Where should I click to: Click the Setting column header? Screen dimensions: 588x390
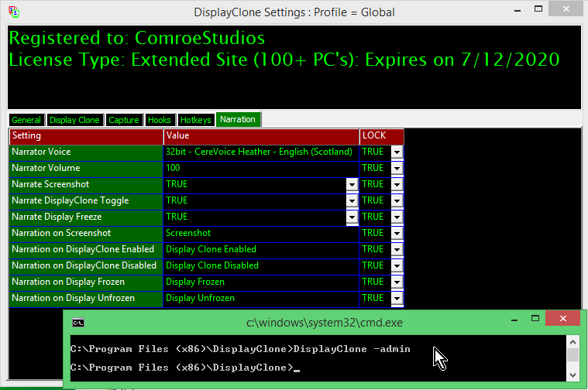[x=86, y=136]
